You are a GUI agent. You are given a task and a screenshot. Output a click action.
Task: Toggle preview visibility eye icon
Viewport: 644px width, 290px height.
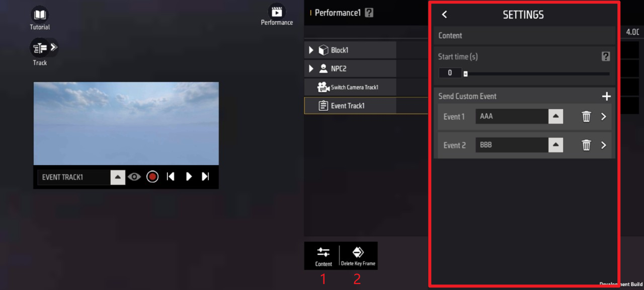pyautogui.click(x=134, y=177)
